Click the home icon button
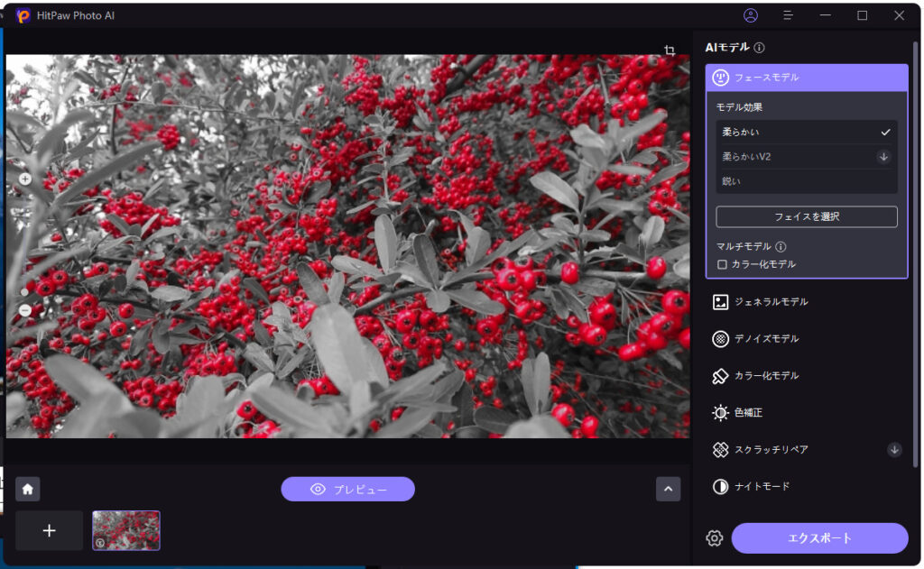The width and height of the screenshot is (924, 569). tap(28, 489)
